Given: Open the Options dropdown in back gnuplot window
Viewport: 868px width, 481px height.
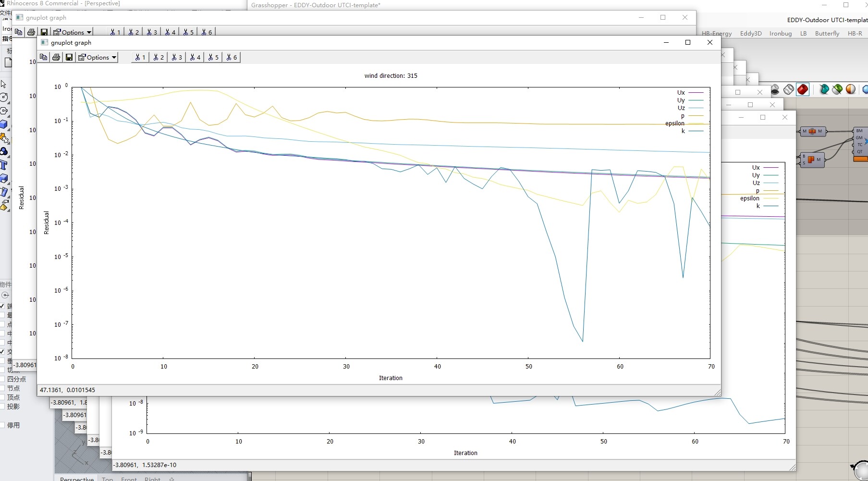Looking at the screenshot, I should (x=73, y=32).
